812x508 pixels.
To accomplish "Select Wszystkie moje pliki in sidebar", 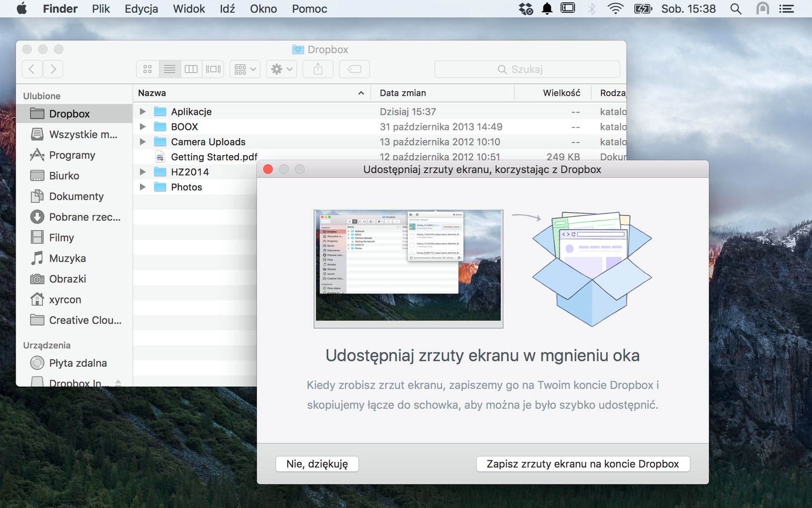I will [74, 135].
